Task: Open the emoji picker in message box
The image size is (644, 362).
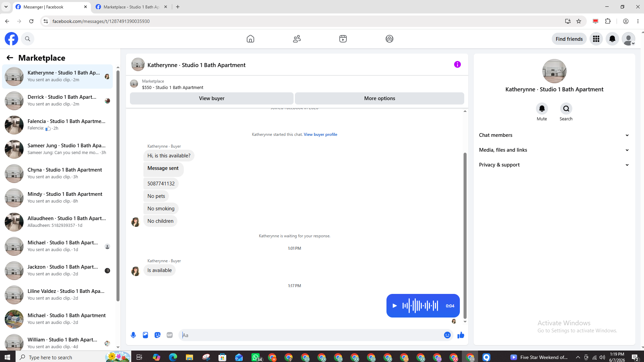Action: (x=447, y=335)
